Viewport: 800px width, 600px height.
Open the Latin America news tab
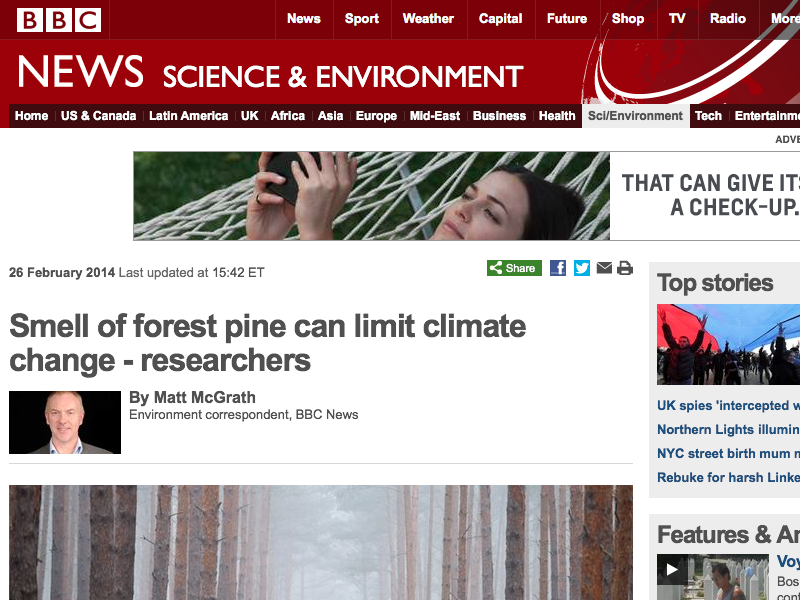point(188,116)
